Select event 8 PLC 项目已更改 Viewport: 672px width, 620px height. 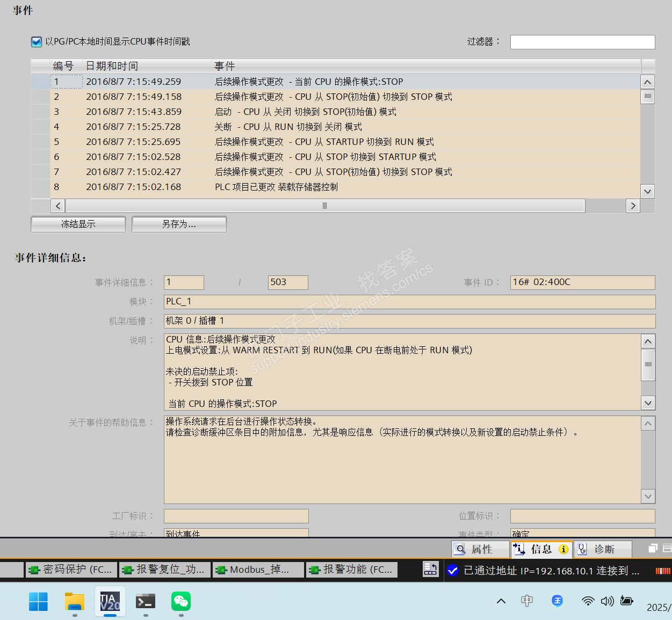[x=336, y=187]
